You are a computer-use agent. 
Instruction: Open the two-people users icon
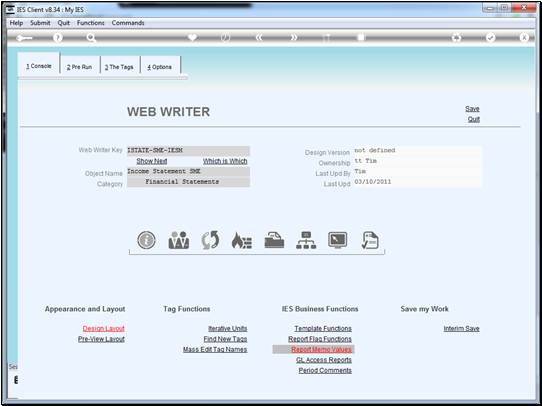coord(179,240)
